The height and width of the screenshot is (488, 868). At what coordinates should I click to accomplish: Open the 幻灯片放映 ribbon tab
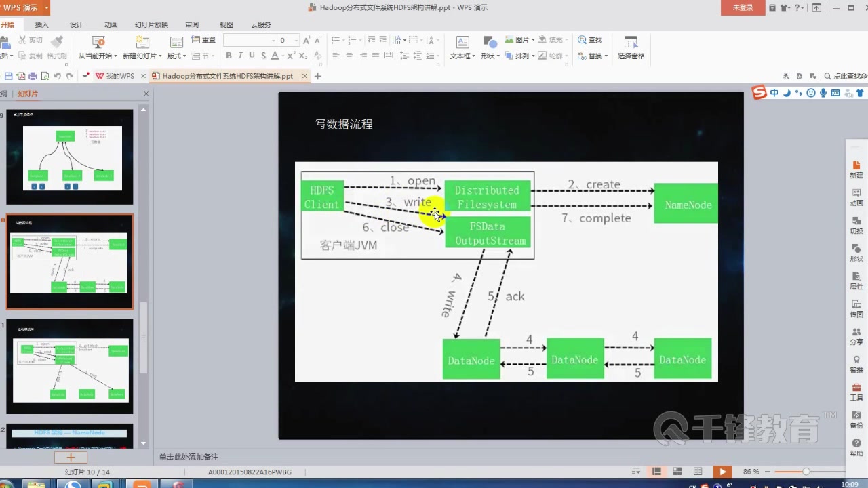pyautogui.click(x=151, y=24)
